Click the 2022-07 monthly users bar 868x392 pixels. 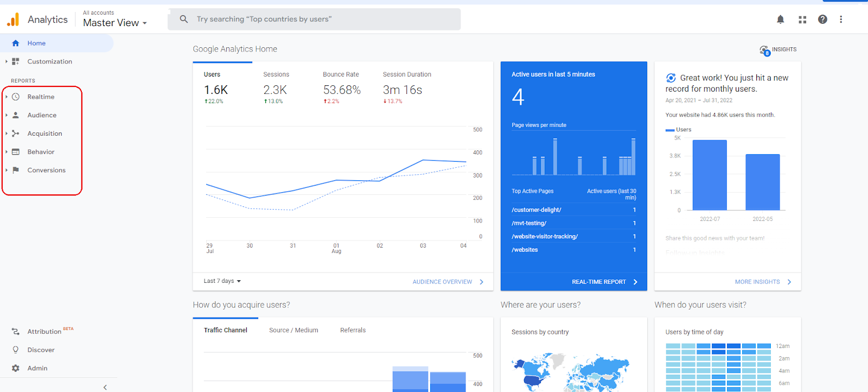[710, 175]
